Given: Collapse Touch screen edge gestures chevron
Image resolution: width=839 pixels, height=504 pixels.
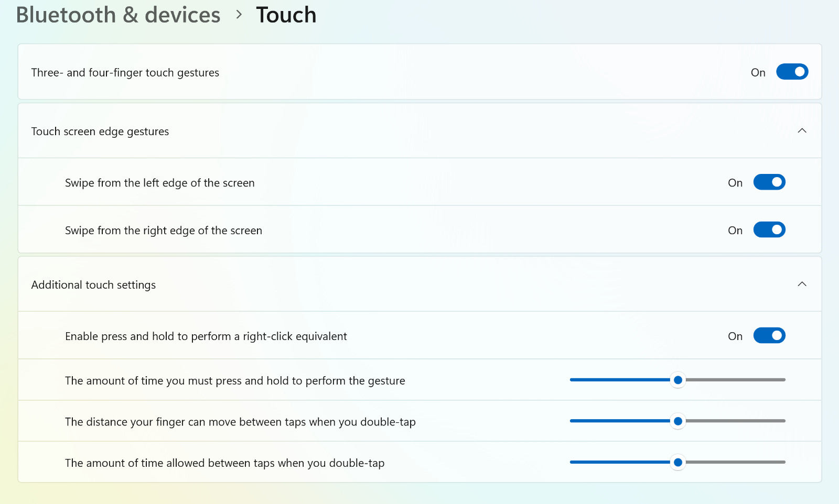Looking at the screenshot, I should (x=802, y=130).
